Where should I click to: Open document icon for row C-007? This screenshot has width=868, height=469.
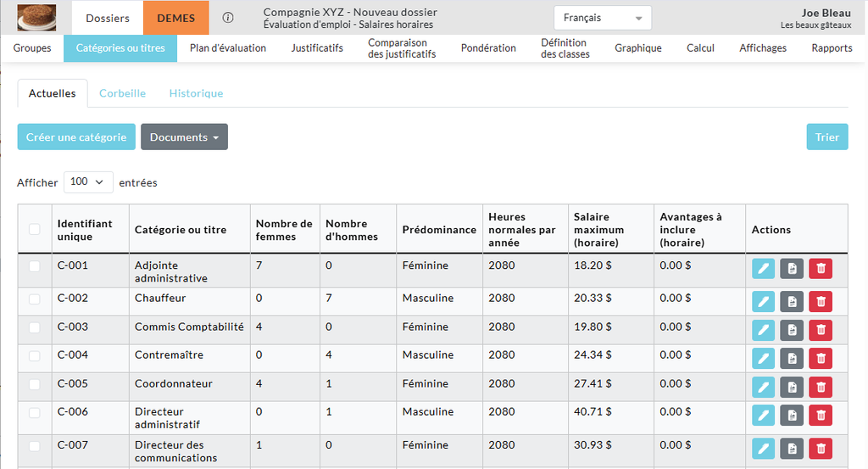pos(792,449)
